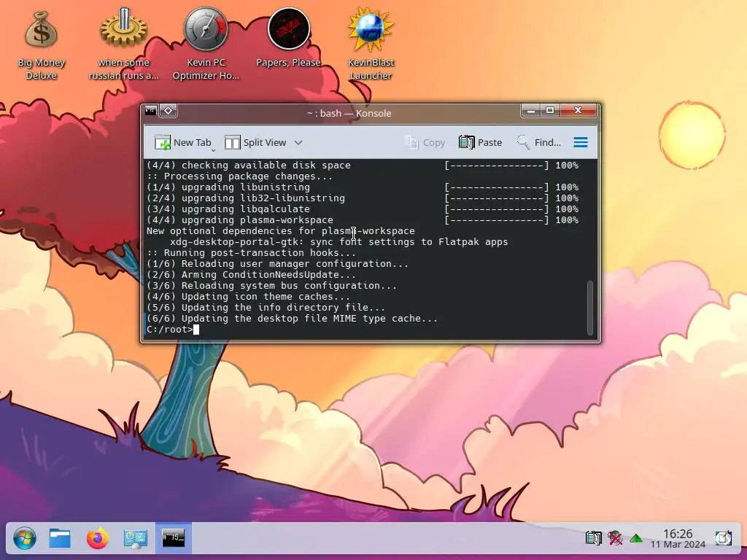Click New Tab in Konsole toolbar

(182, 142)
